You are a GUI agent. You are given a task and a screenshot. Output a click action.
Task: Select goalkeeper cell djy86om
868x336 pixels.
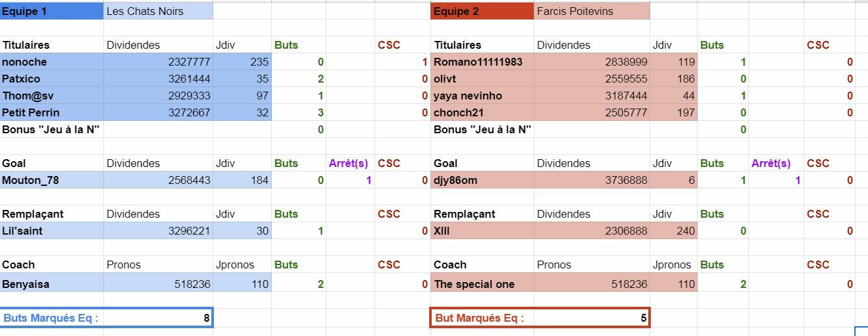click(482, 180)
